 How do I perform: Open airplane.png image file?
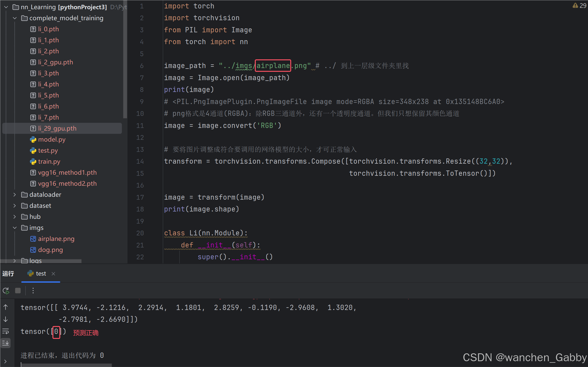point(56,239)
